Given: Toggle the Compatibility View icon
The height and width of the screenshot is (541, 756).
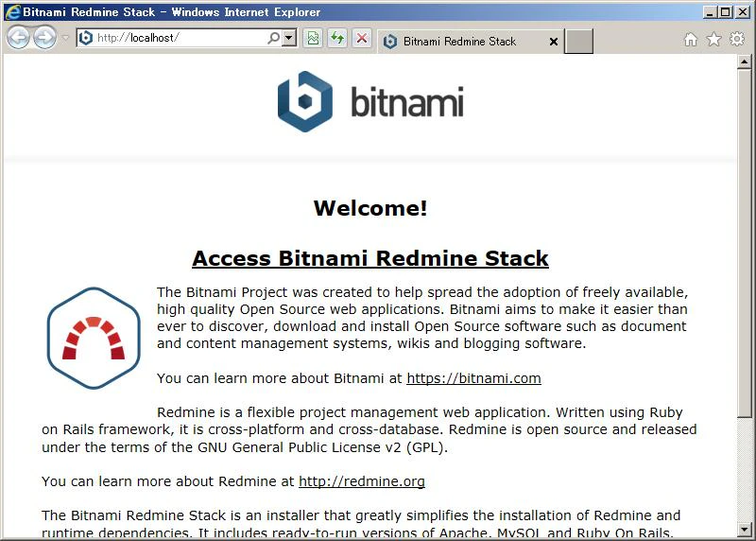Looking at the screenshot, I should pos(313,38).
